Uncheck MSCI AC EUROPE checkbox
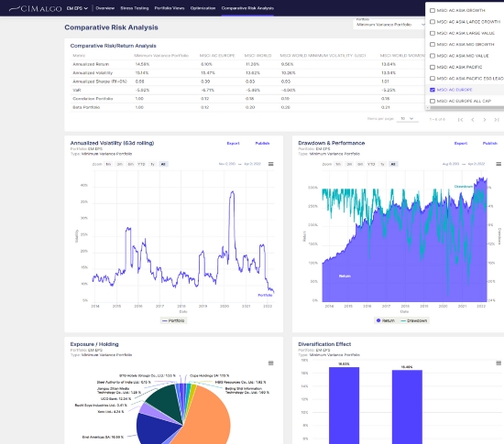The height and width of the screenshot is (444, 504). (x=433, y=90)
